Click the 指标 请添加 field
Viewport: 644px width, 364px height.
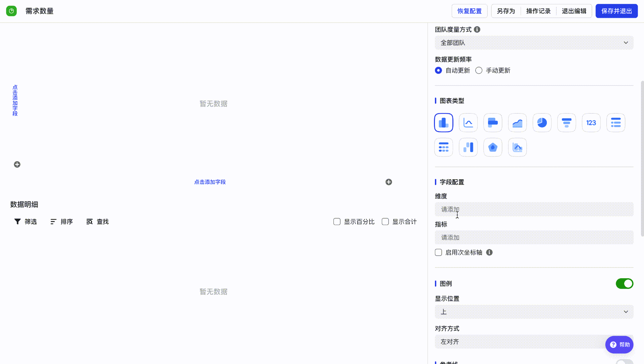tap(534, 238)
